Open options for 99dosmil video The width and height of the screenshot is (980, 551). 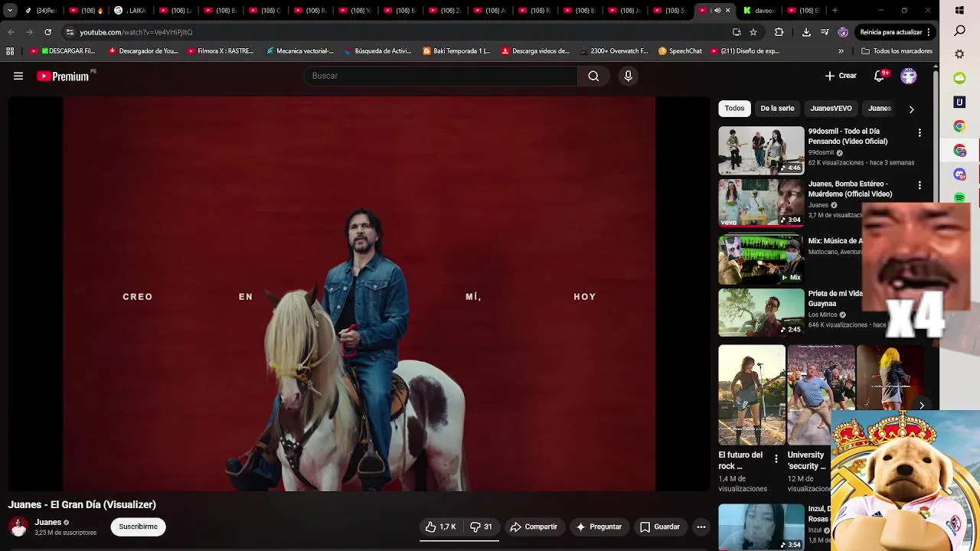pyautogui.click(x=920, y=132)
